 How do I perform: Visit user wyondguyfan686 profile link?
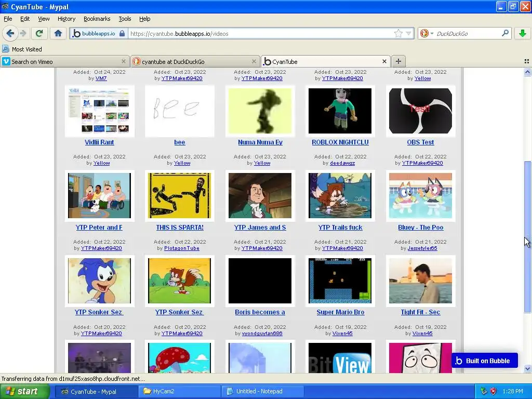pos(262,334)
